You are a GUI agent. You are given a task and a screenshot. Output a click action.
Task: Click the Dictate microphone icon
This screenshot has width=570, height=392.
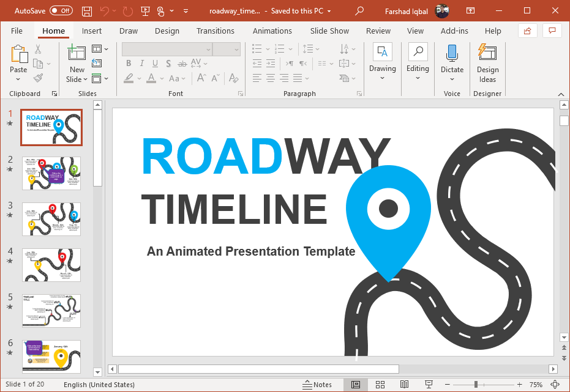click(452, 54)
